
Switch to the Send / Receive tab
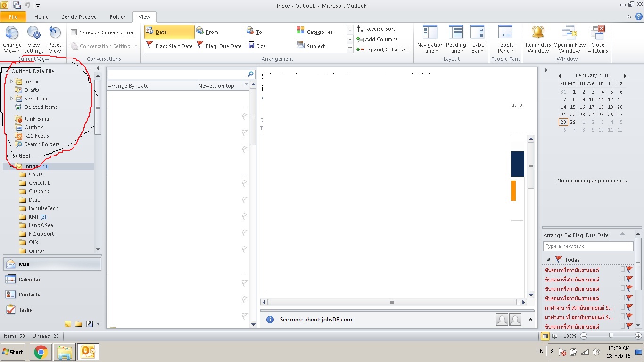point(79,17)
